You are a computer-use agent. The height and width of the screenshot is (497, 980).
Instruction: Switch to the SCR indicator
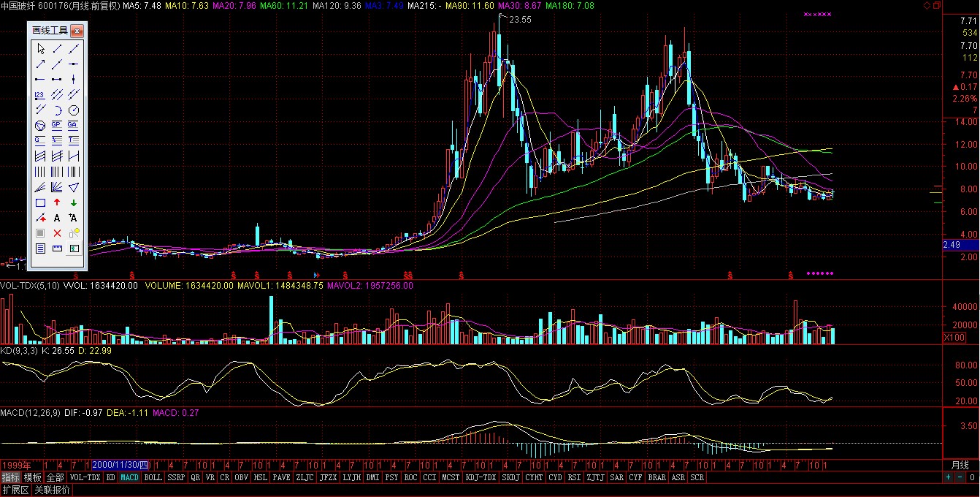point(697,477)
